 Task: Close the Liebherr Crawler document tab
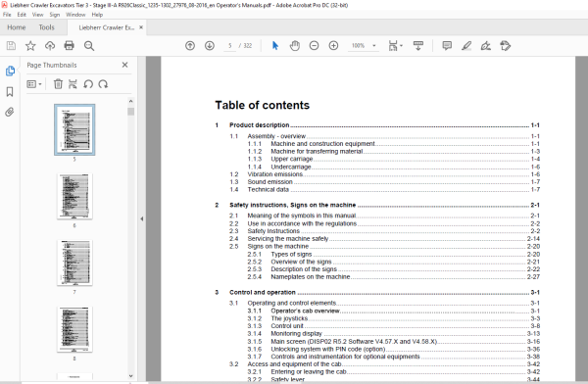click(141, 27)
